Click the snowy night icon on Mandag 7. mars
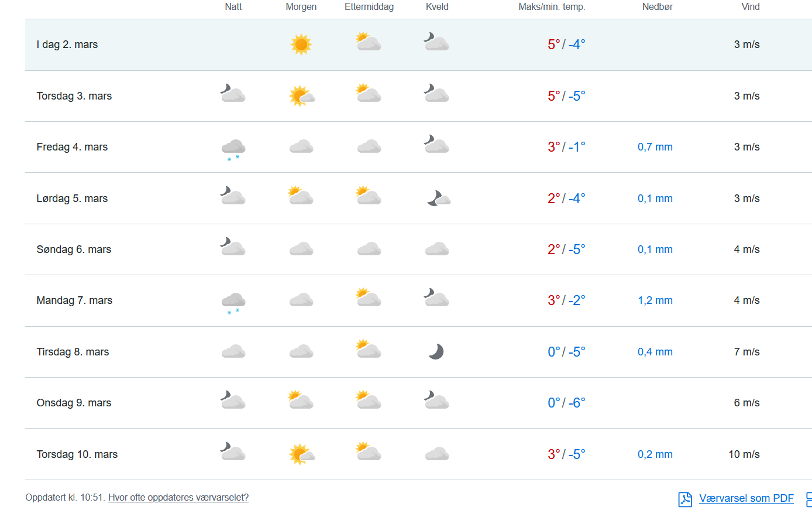812x510 pixels. coord(233,302)
